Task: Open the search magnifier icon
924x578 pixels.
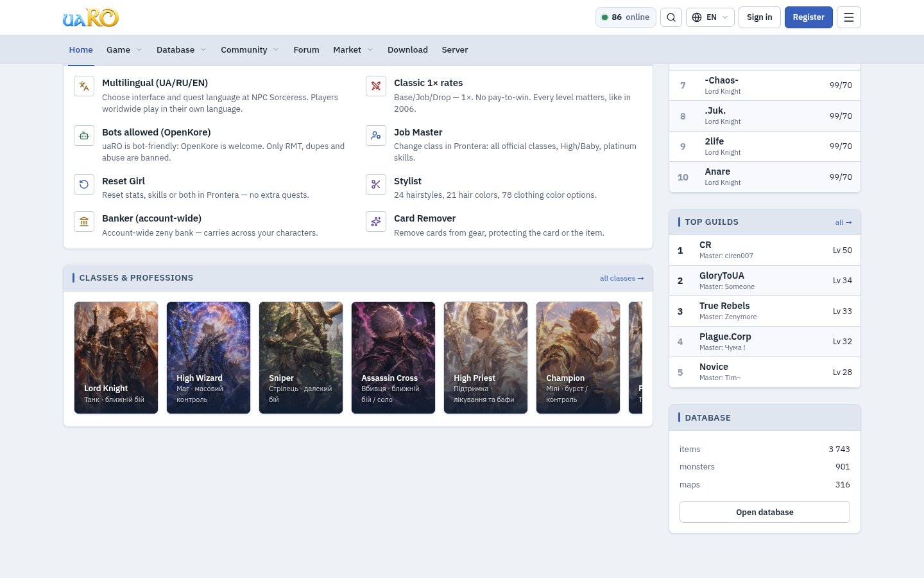Action: [x=671, y=17]
